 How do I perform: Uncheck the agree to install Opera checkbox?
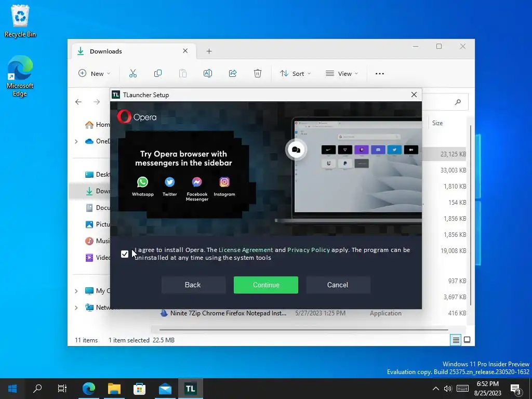(x=125, y=254)
